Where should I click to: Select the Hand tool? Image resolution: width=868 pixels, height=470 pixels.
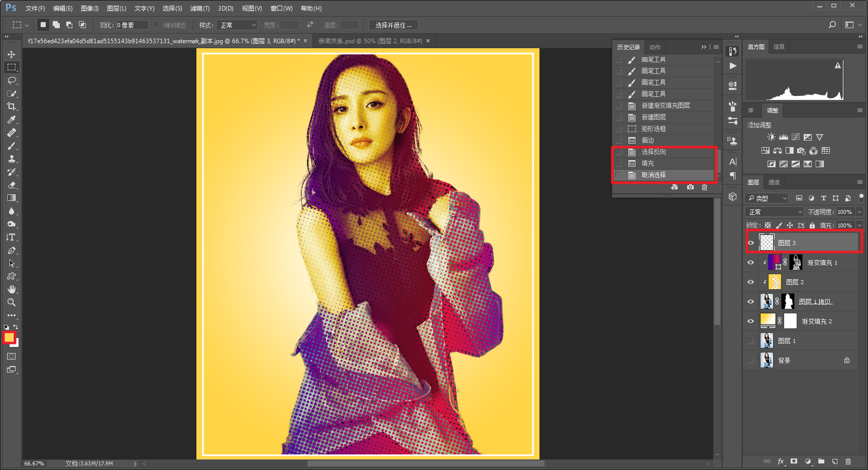[12, 289]
